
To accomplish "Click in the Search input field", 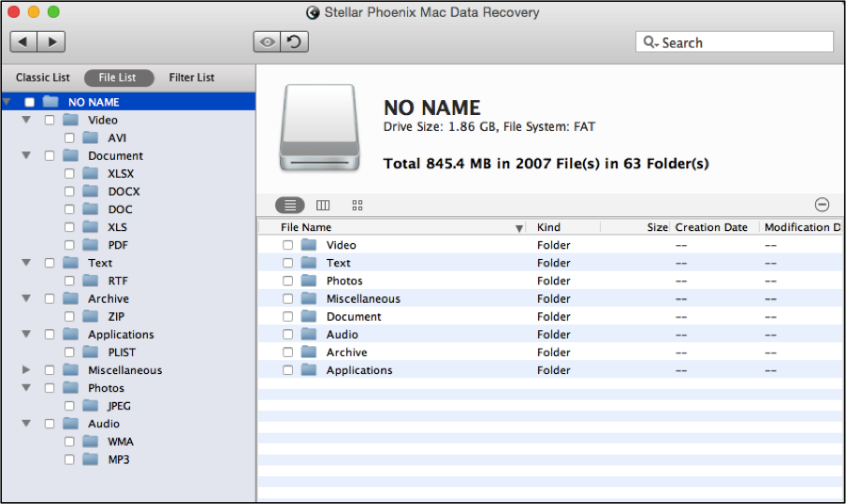I will click(x=735, y=42).
